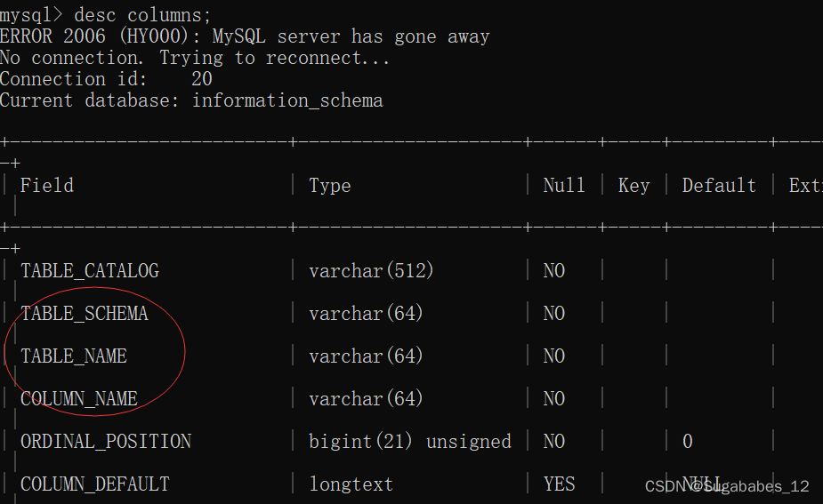Click the 'Trying to reconnect' line
Viewport: 823px width, 504px height.
point(195,58)
